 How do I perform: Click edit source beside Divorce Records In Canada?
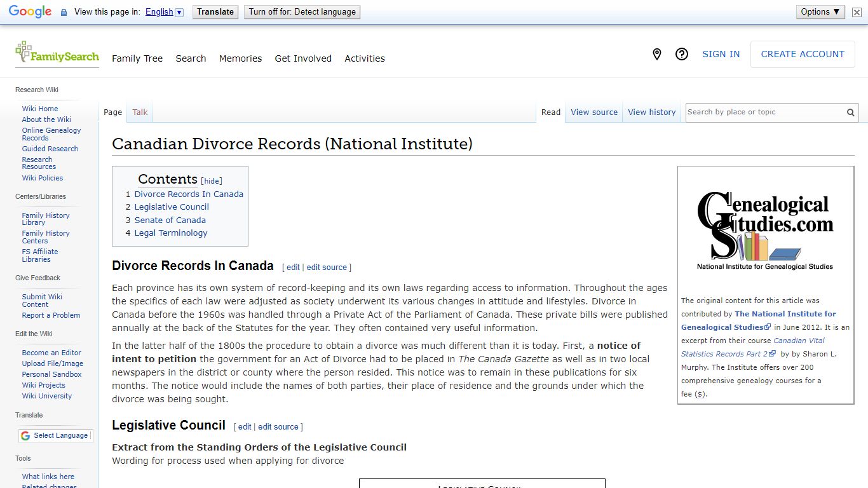coord(327,268)
